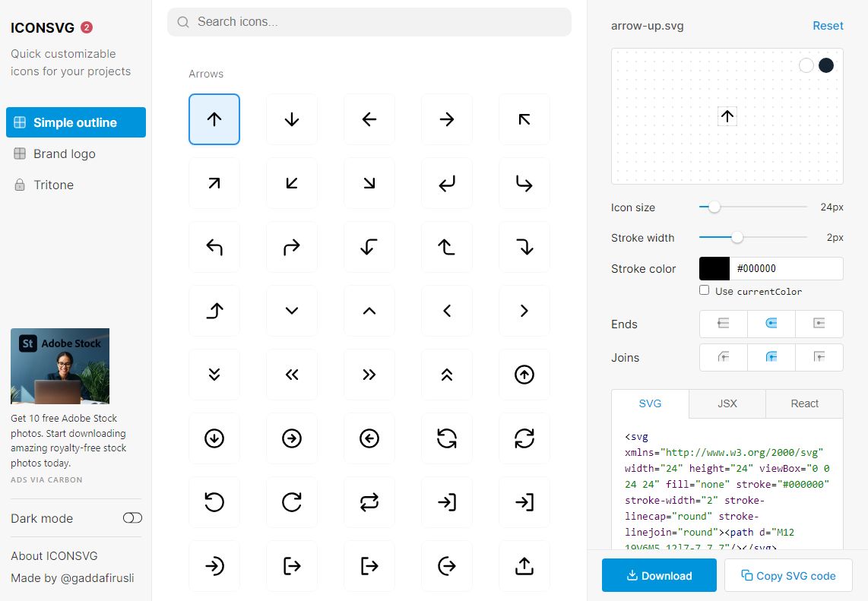
Task: Open the About ICONSVG link
Action: (x=54, y=555)
